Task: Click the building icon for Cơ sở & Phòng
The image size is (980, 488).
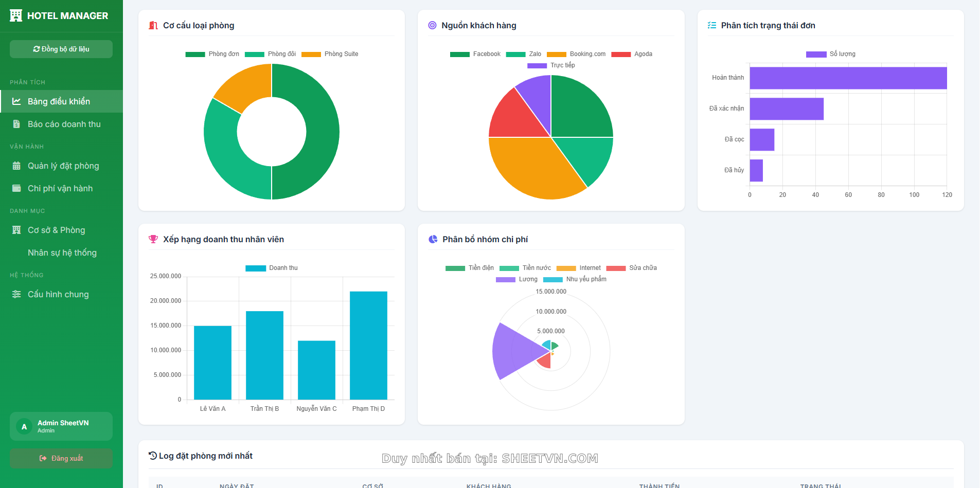Action: 16,230
